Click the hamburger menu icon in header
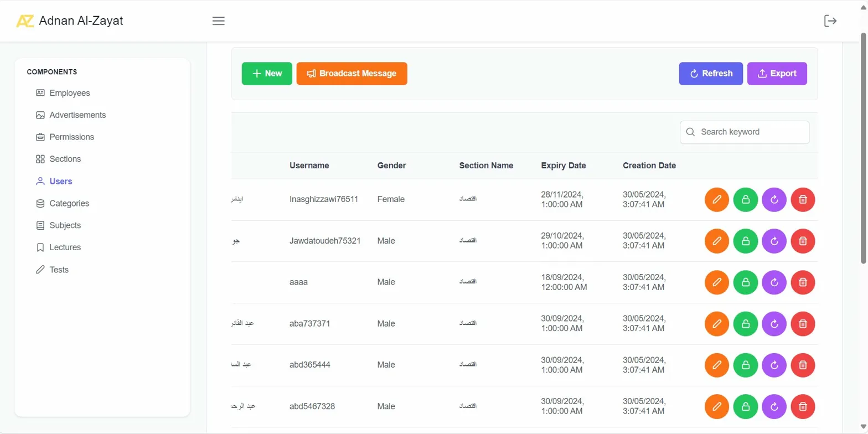868x434 pixels. point(219,21)
